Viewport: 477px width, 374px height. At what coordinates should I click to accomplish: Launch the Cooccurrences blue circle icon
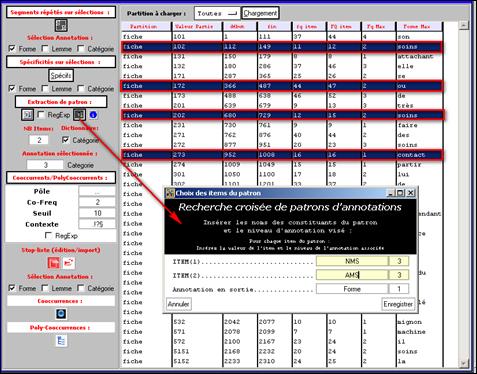(61, 314)
